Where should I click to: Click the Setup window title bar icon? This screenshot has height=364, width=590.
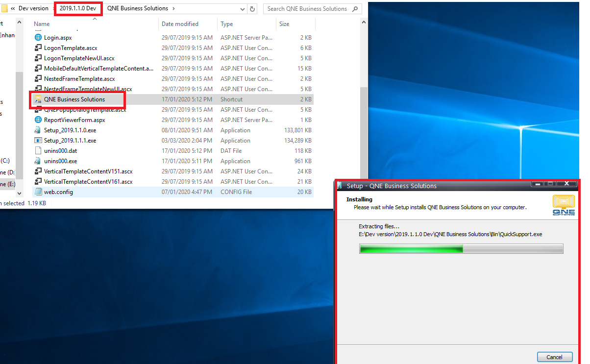pyautogui.click(x=340, y=186)
